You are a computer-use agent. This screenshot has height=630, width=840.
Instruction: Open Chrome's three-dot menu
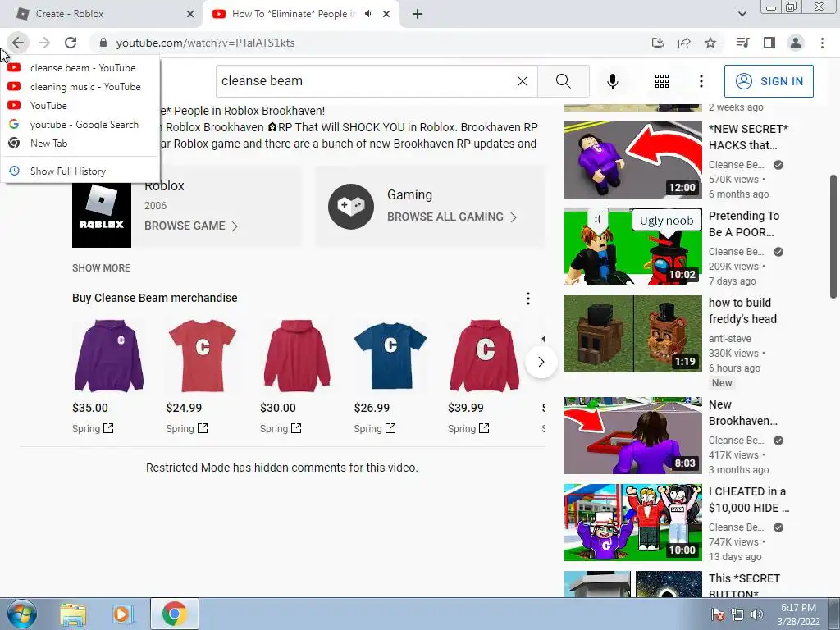822,43
